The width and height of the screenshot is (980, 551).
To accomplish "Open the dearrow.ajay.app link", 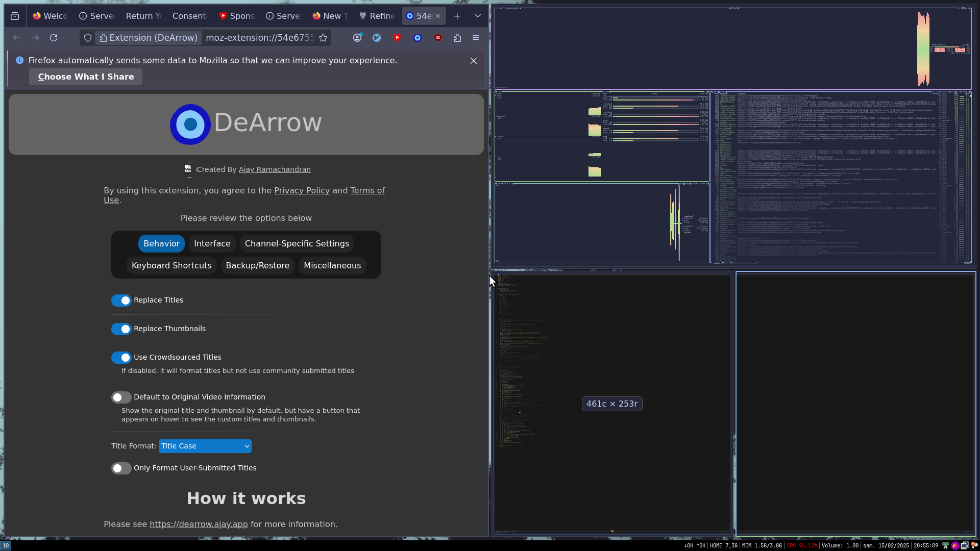I will 199,524.
